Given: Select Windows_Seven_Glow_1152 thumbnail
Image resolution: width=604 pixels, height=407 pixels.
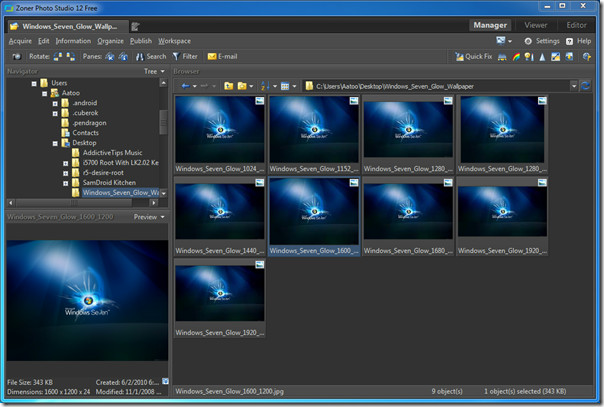Looking at the screenshot, I should coord(314,134).
